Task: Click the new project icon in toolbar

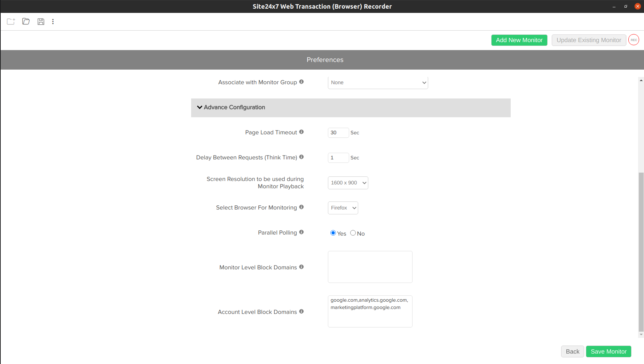Action: 11,22
